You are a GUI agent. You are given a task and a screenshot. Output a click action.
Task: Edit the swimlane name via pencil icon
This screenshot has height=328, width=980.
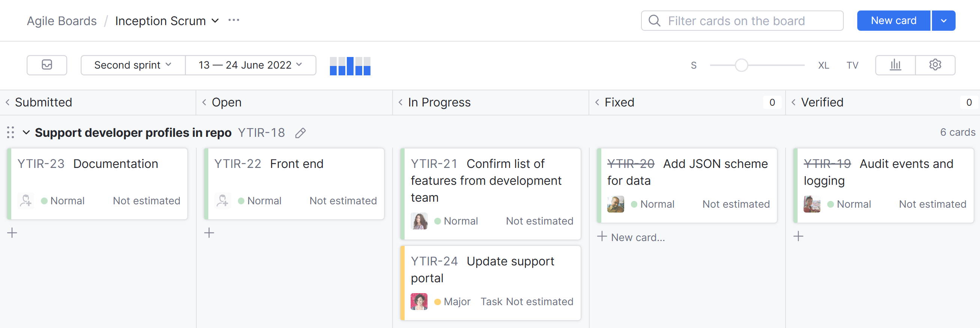coord(300,133)
